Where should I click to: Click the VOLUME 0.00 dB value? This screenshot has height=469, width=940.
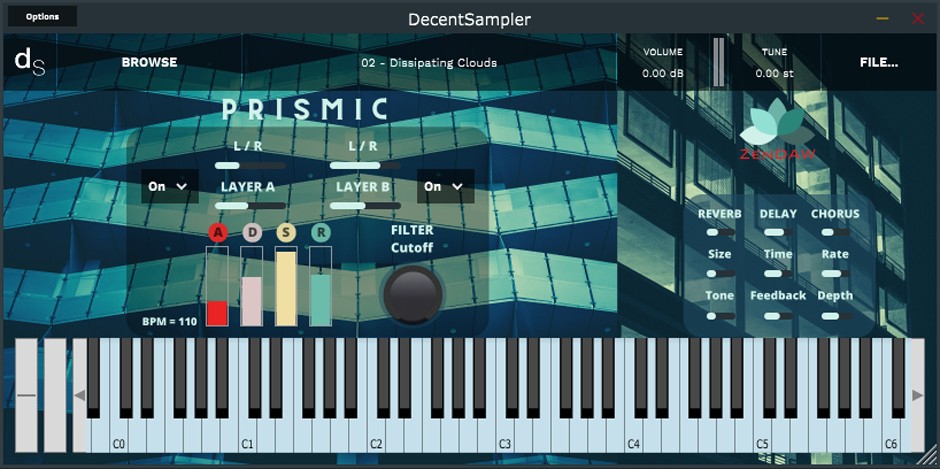click(x=662, y=74)
